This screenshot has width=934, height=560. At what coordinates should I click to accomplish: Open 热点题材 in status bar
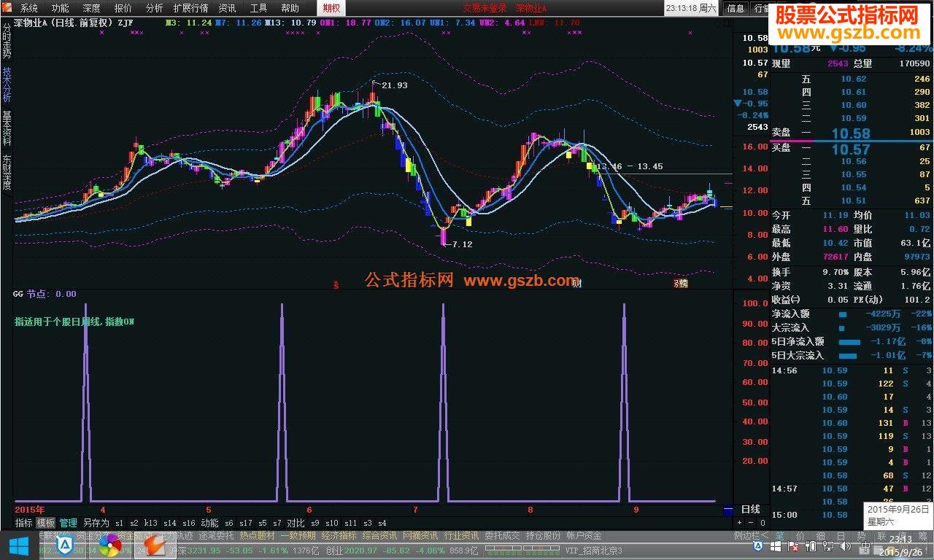pos(257,535)
